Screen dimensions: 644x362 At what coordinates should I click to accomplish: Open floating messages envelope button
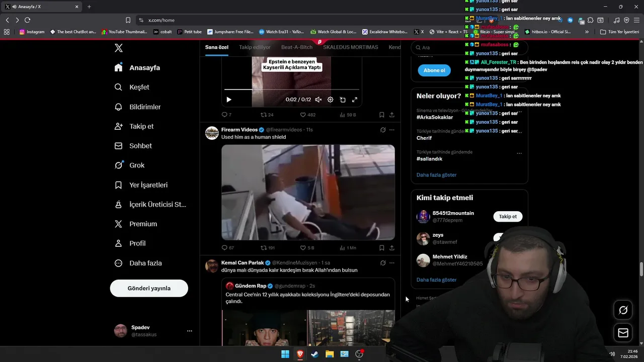point(623,333)
